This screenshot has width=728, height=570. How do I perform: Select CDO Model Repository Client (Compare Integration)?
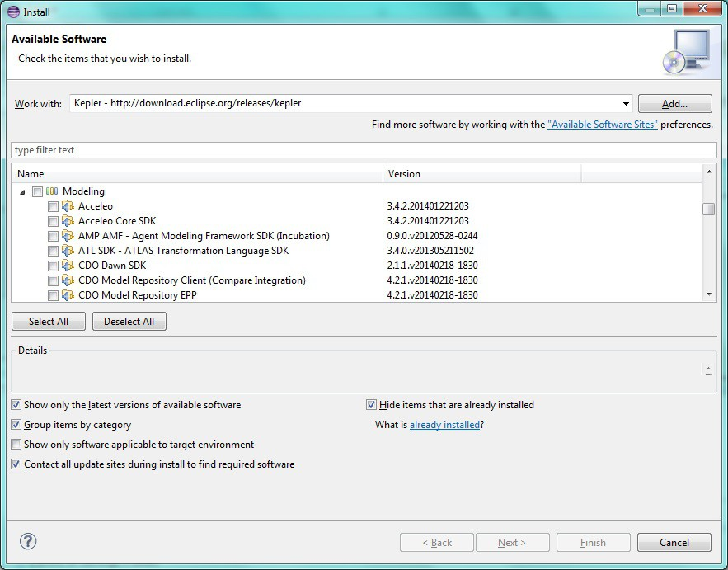[192, 280]
